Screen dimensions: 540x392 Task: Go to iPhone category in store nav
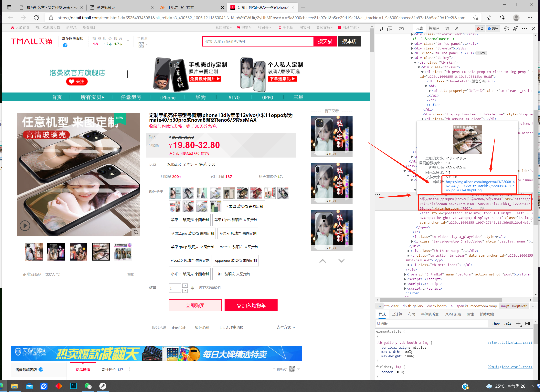click(x=167, y=97)
